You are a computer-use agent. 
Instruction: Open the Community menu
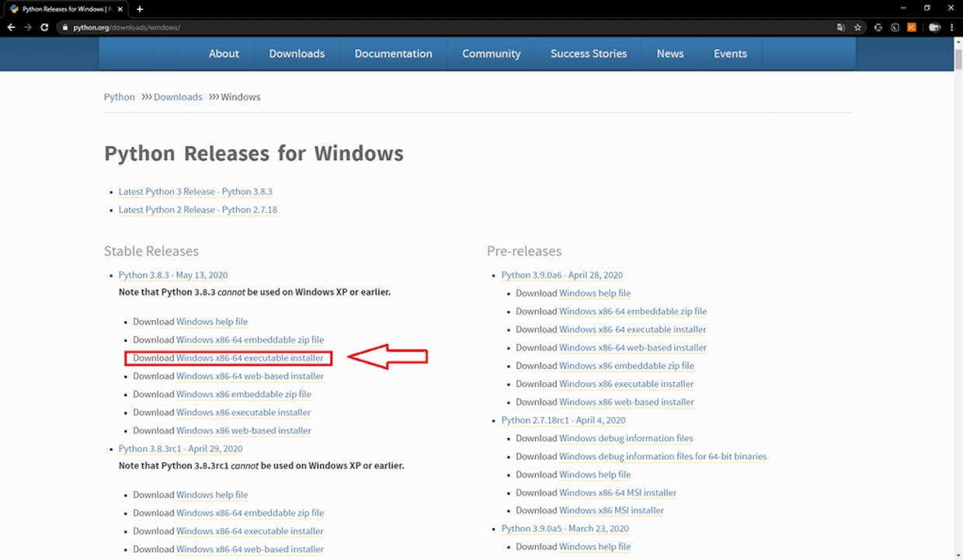[x=491, y=54]
